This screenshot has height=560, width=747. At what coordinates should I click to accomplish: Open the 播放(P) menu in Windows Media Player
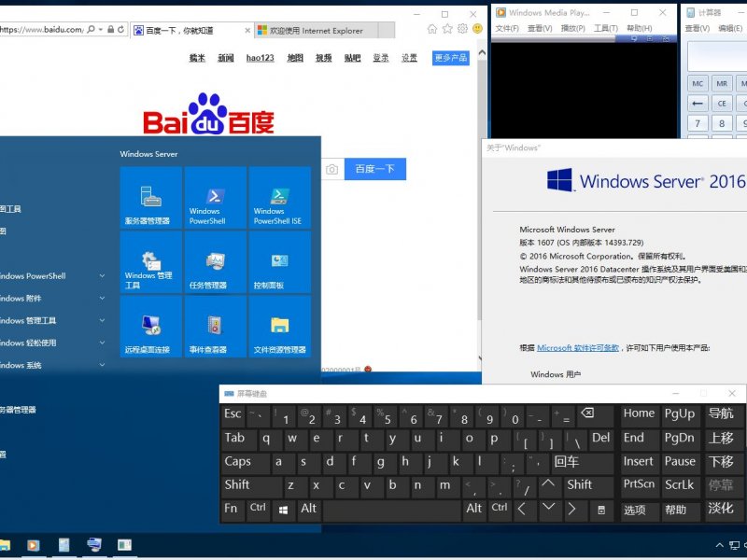[572, 29]
